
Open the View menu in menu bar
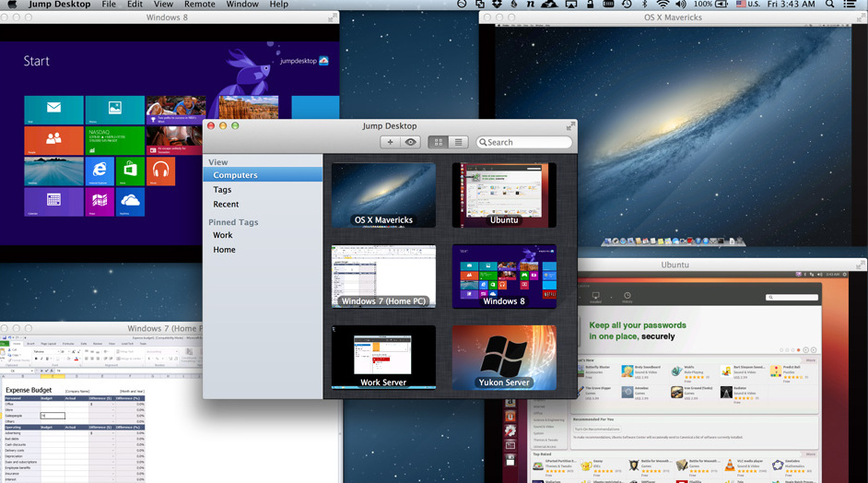[164, 5]
